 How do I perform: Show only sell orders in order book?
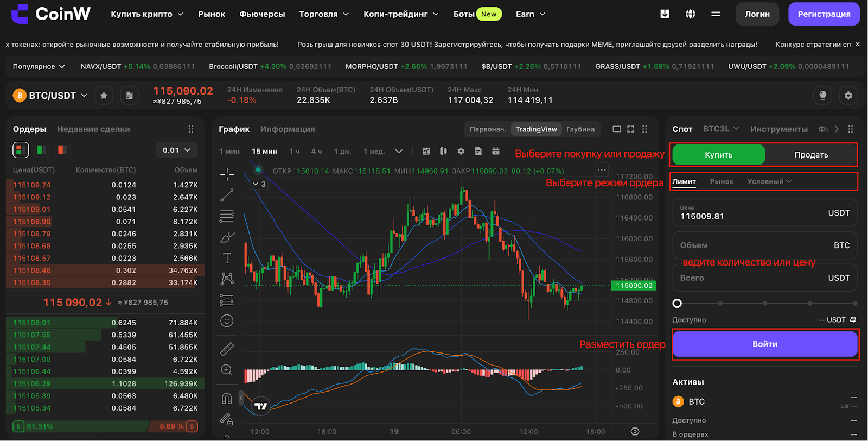click(x=62, y=150)
